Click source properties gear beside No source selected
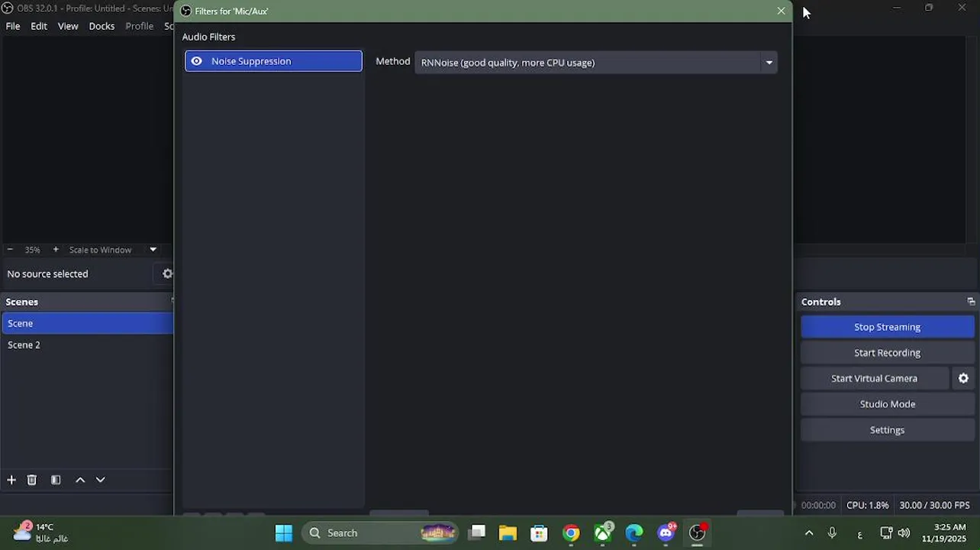Viewport: 980px width, 550px height. point(167,273)
